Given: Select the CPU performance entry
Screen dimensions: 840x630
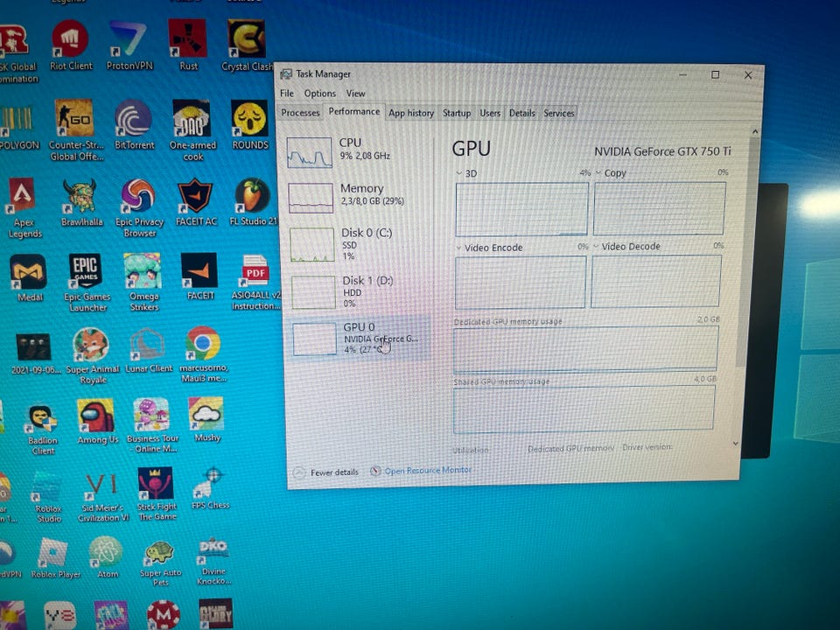Looking at the screenshot, I should [356, 151].
